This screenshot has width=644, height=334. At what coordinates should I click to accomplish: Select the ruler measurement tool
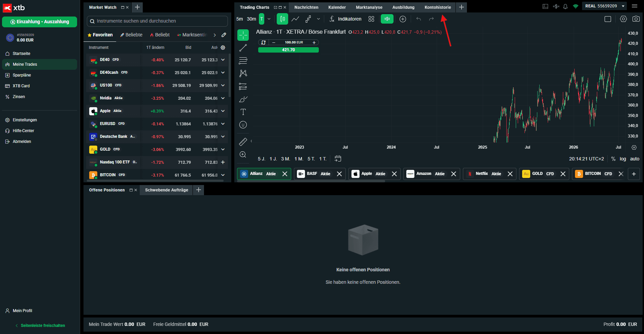pyautogui.click(x=243, y=142)
